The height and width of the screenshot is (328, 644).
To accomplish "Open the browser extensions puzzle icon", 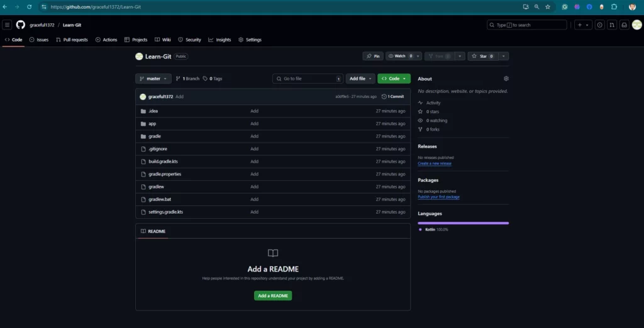I will pyautogui.click(x=614, y=7).
